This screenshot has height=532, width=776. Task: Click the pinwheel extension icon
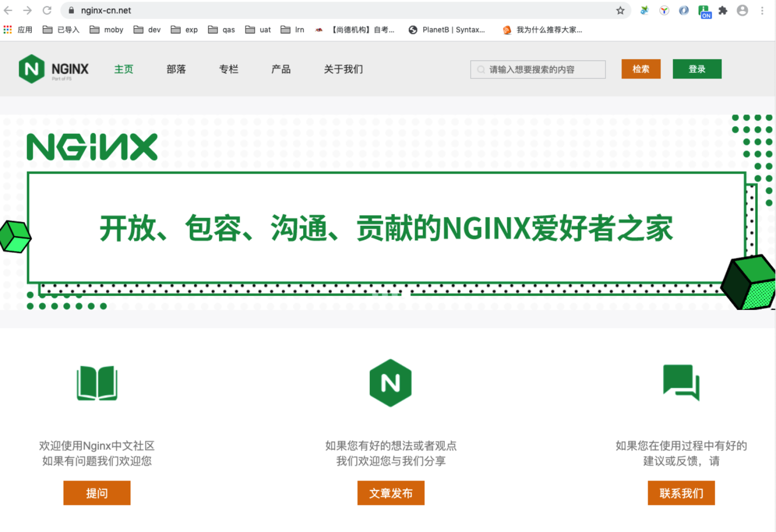(x=644, y=10)
